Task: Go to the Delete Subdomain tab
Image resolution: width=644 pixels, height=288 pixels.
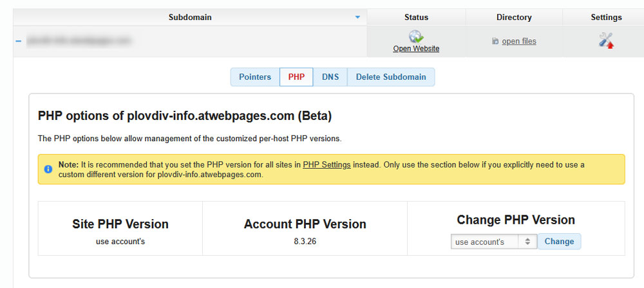Action: click(391, 77)
